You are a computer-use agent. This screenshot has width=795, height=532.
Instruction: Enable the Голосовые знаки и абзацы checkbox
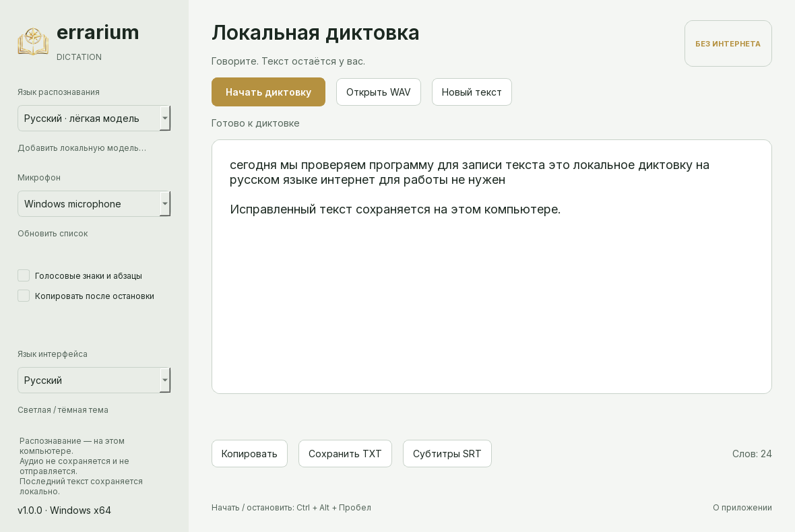24,275
